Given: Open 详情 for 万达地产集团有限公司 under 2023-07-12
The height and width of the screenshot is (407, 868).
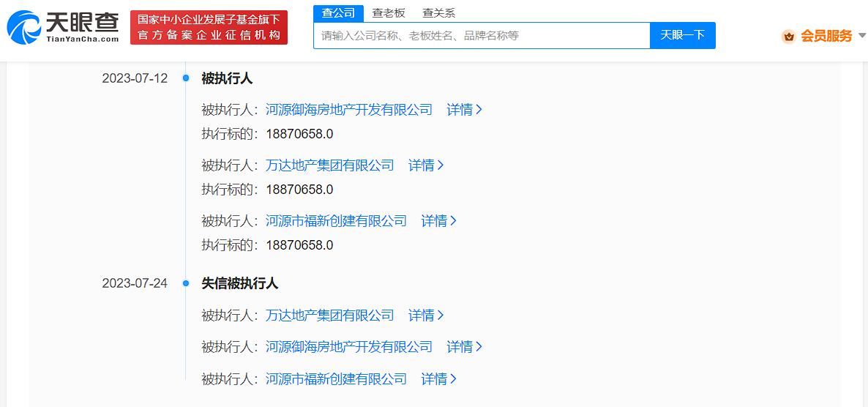Looking at the screenshot, I should point(426,165).
